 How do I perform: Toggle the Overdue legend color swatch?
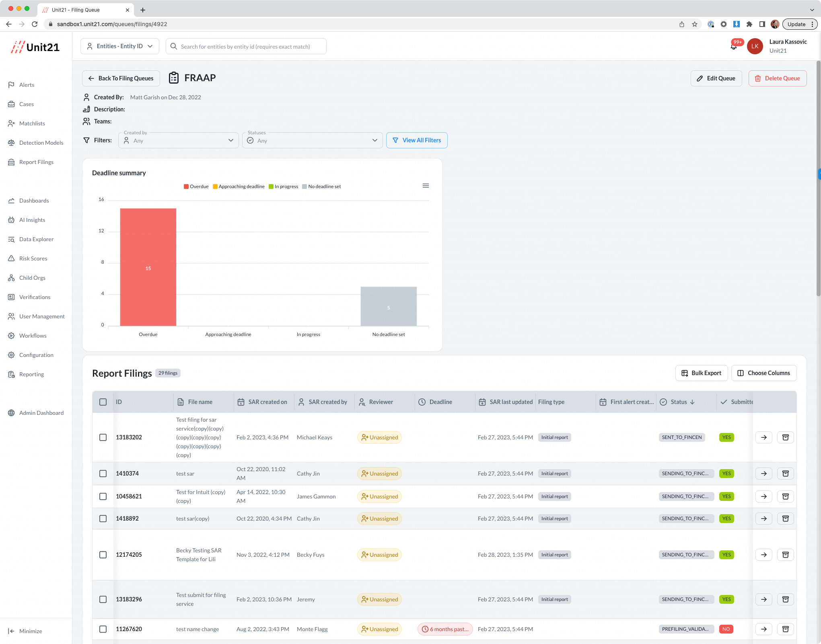tap(186, 187)
